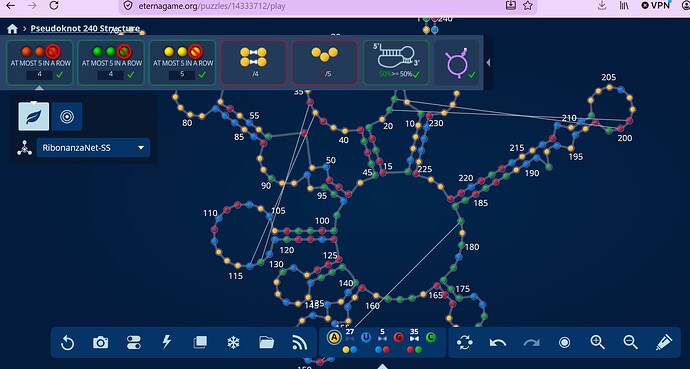Zoom out with the magnifier minus

(631, 342)
